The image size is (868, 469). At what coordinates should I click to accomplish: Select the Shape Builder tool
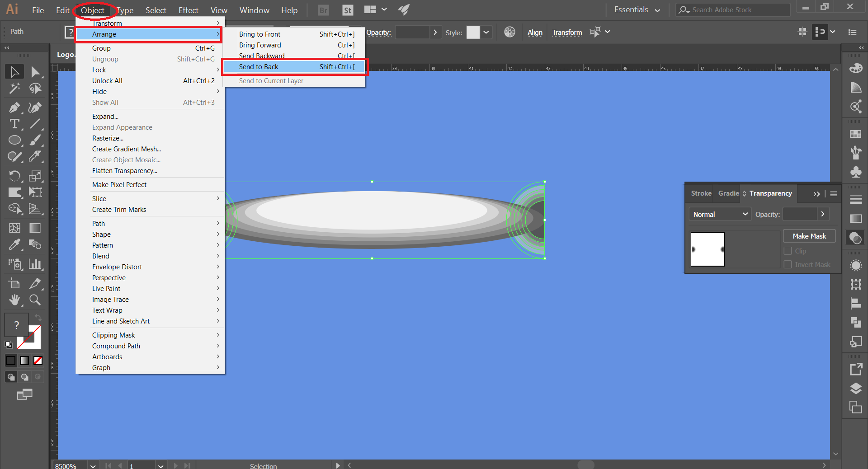point(14,209)
